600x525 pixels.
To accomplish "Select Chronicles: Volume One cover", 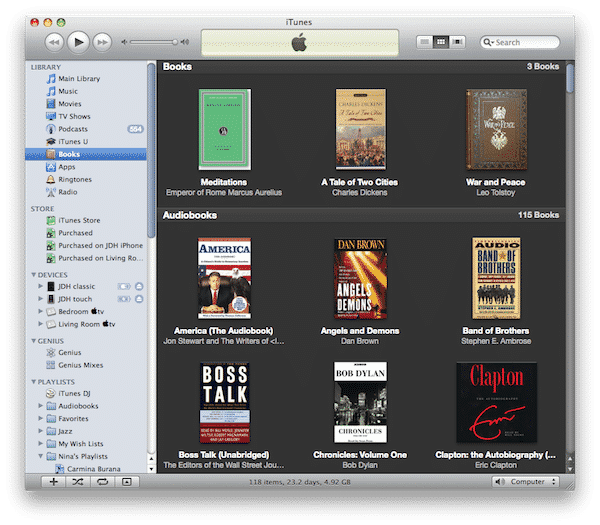I will [x=360, y=402].
